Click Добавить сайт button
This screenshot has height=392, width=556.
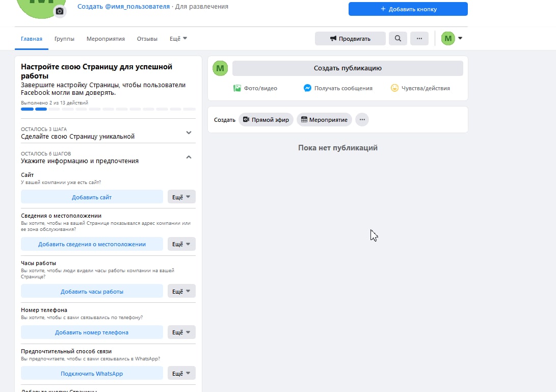pos(92,197)
